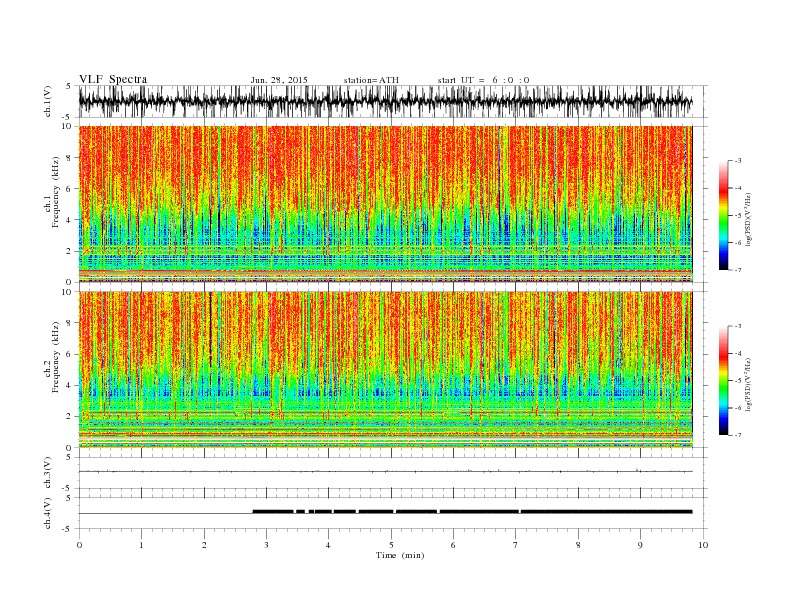
Task: Click the ch.3(V) axis label
Action: coord(48,473)
